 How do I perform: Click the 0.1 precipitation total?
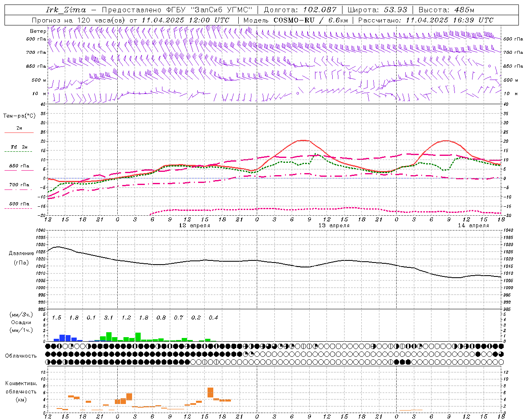pos(91,318)
